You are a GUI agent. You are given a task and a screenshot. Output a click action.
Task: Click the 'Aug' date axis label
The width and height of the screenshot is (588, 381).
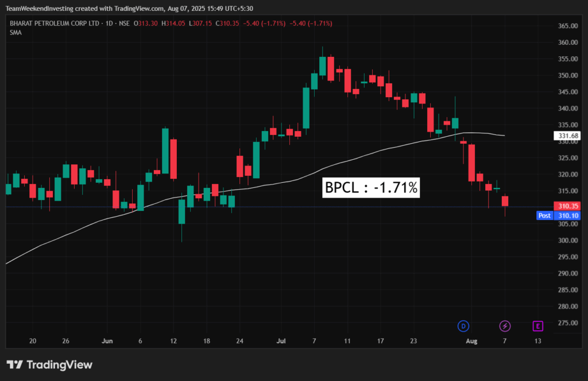coord(471,341)
